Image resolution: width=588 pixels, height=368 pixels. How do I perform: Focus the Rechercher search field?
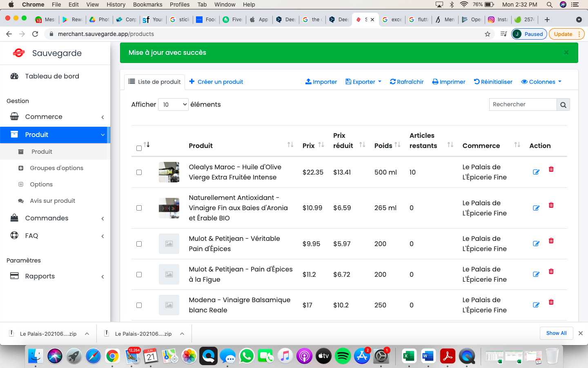coord(523,105)
